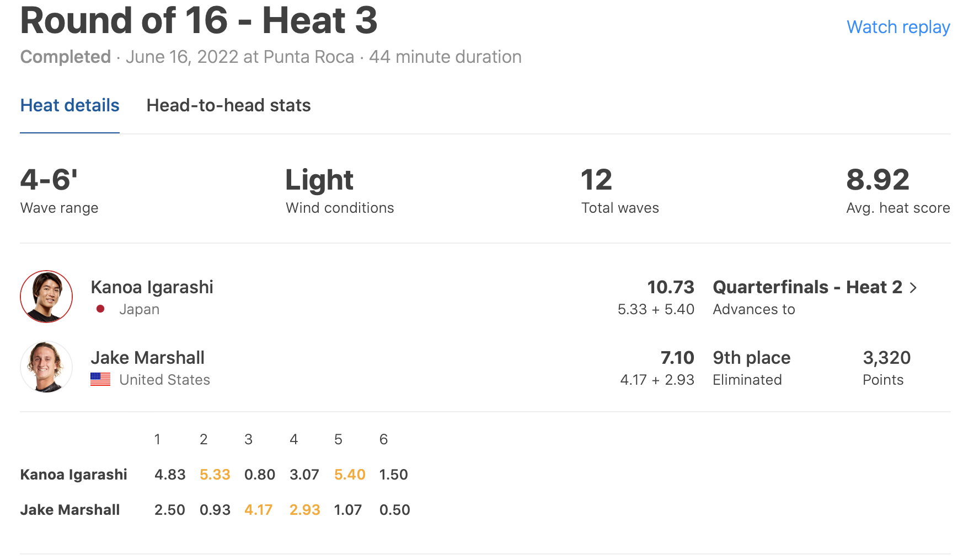Image resolution: width=963 pixels, height=560 pixels.
Task: Click the United States flag icon
Action: [100, 380]
